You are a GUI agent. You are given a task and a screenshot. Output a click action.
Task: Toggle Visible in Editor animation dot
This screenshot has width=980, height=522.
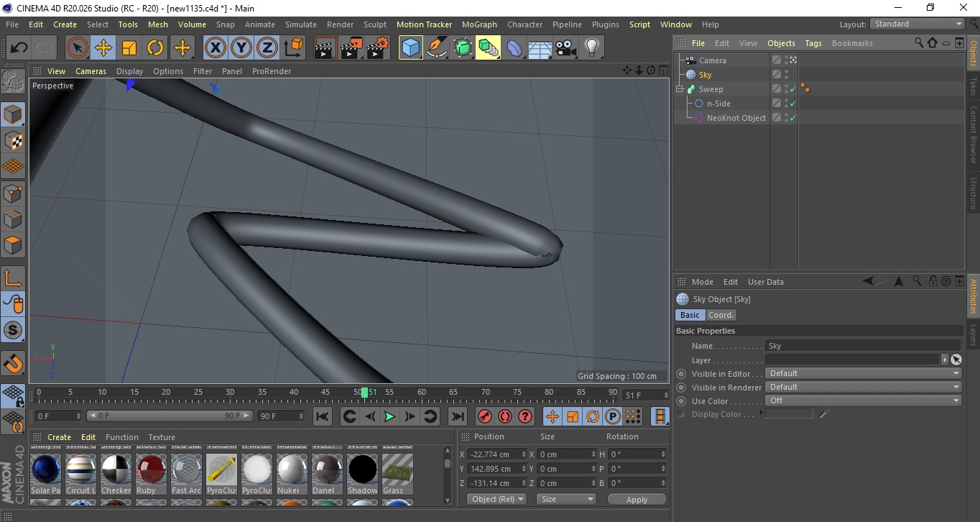tap(681, 374)
